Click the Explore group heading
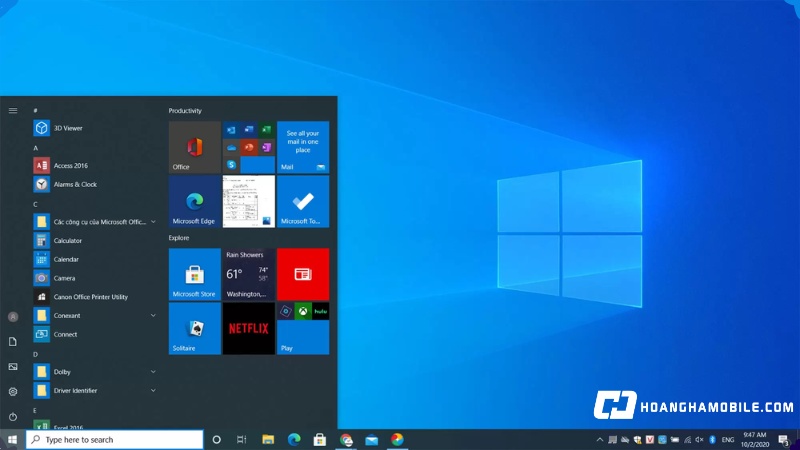This screenshot has width=800, height=450. 179,238
